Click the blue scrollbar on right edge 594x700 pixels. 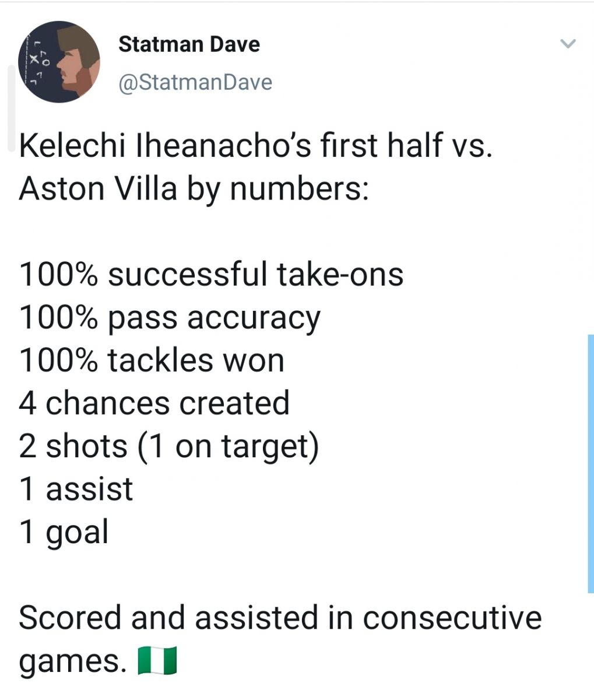591,464
